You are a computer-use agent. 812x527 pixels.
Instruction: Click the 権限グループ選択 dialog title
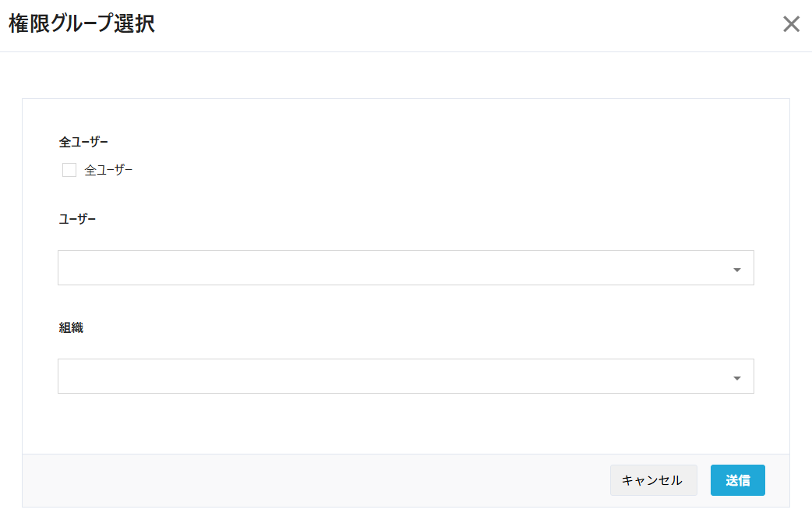click(x=82, y=24)
